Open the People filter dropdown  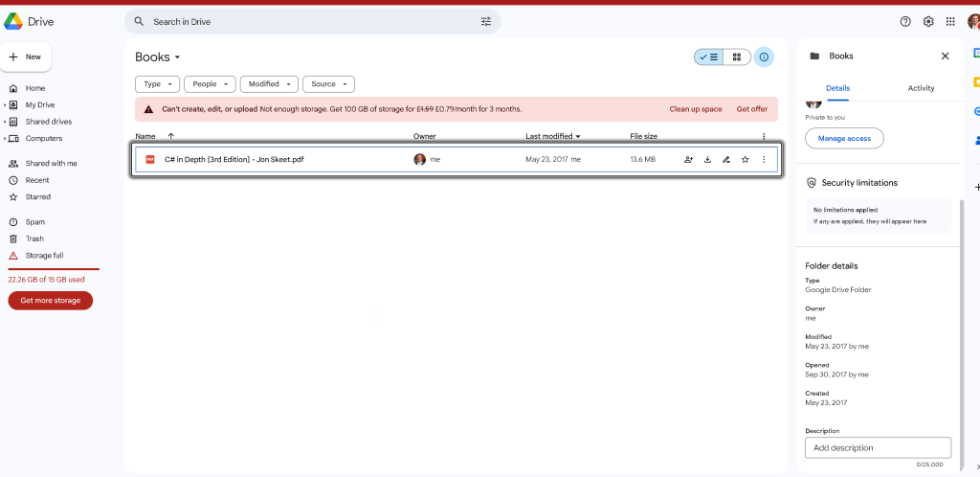coord(210,83)
